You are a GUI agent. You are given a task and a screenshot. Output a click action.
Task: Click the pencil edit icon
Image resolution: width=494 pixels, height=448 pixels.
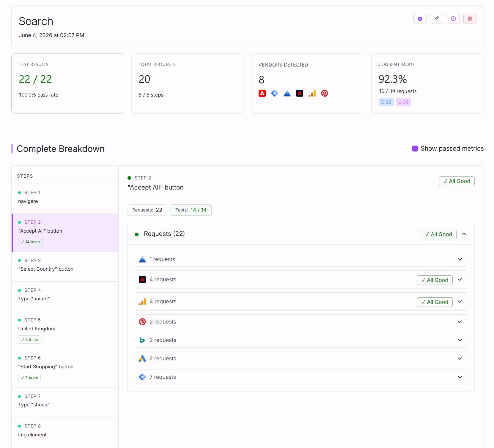point(436,19)
